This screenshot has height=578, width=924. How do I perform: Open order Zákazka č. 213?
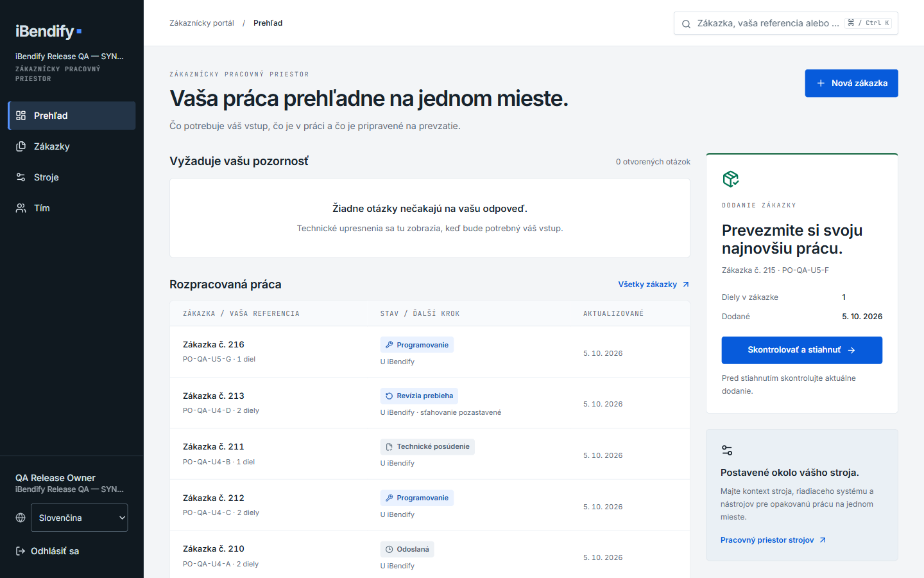214,396
